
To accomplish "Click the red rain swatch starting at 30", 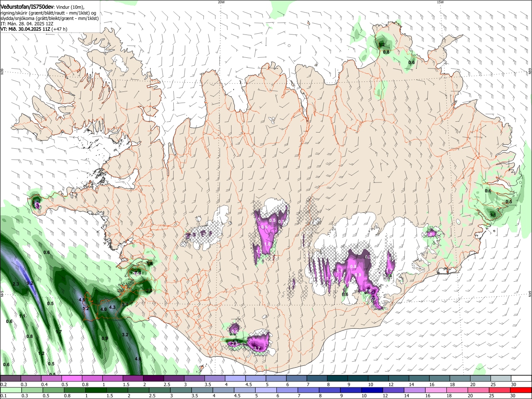I will coord(520,390).
